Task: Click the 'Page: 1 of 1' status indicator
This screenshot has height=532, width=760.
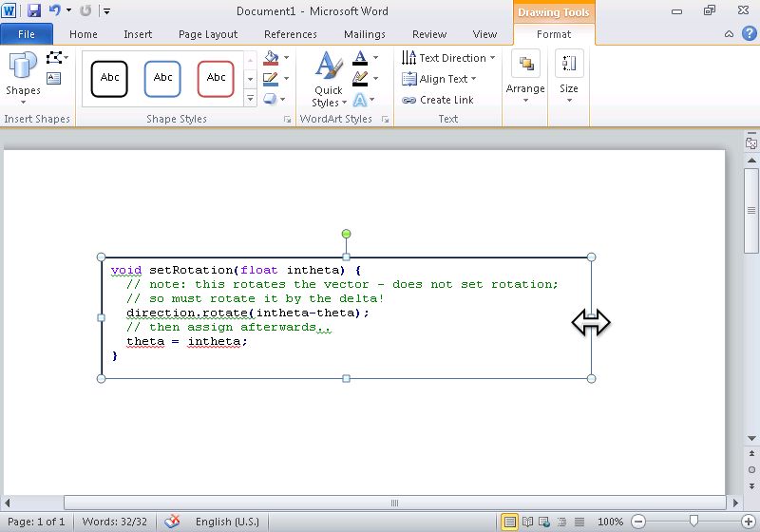Action: click(36, 522)
